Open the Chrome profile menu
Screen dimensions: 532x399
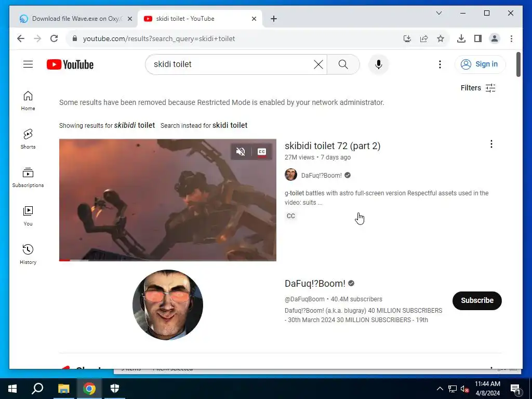[x=495, y=38]
